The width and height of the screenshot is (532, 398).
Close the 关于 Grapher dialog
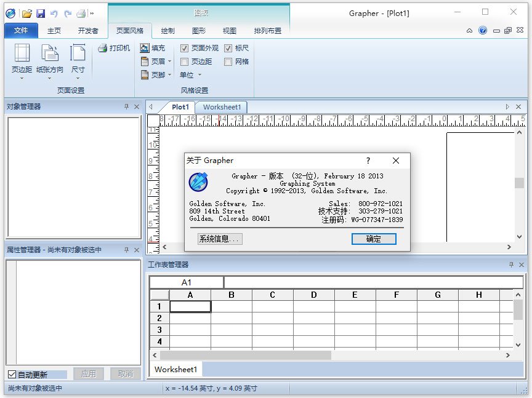(x=395, y=161)
